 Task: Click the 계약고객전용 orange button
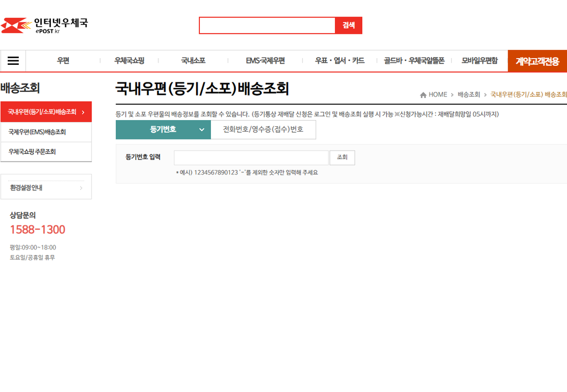(537, 61)
